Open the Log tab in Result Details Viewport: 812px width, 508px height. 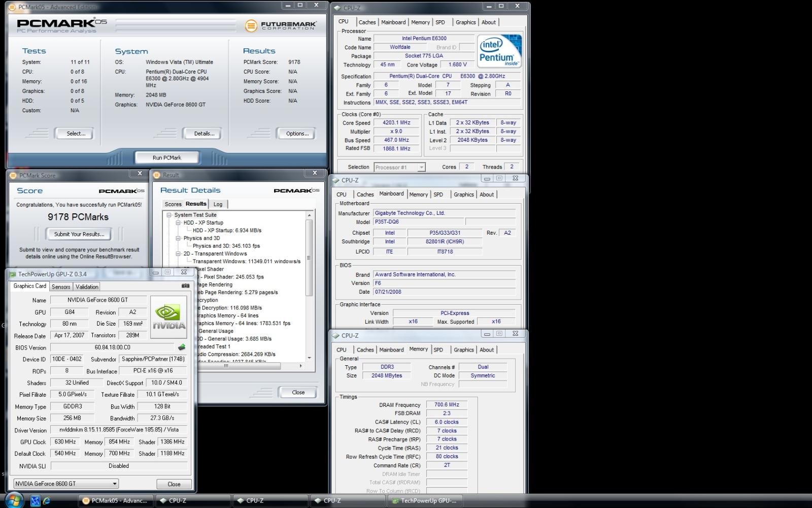point(218,204)
